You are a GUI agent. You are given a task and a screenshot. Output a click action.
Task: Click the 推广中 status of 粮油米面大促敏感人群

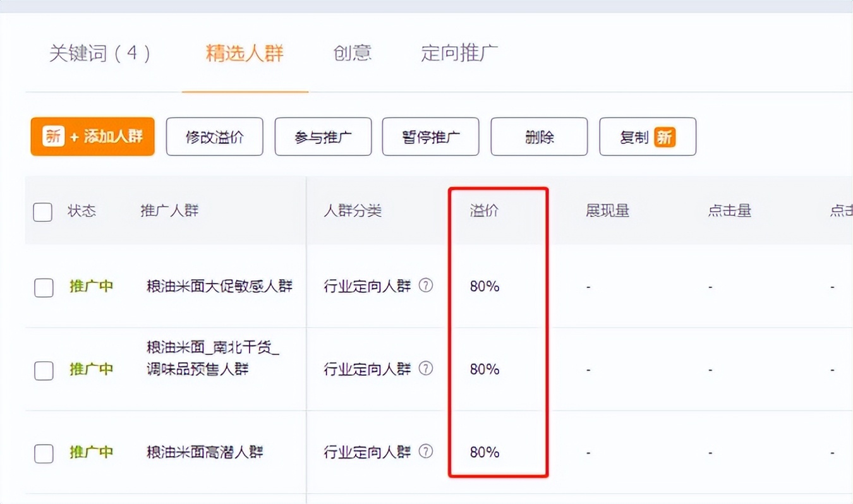click(x=91, y=285)
